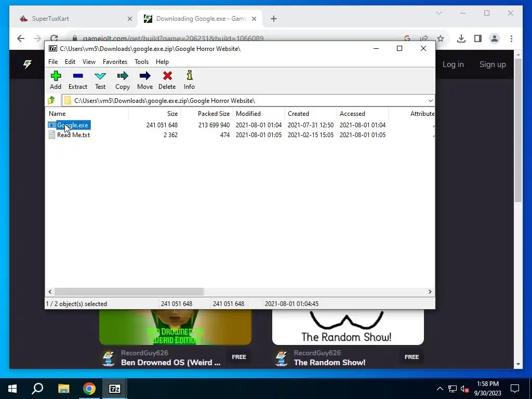Open the Tools menu
The image size is (532, 399).
pyautogui.click(x=141, y=62)
